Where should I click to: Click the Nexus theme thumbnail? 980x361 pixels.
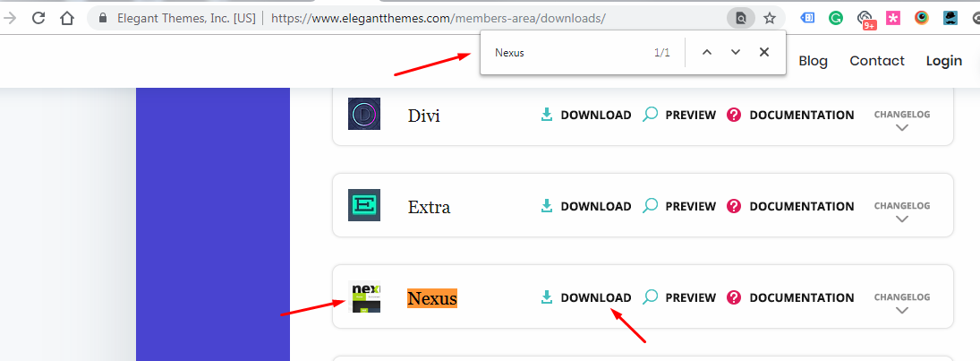(364, 297)
